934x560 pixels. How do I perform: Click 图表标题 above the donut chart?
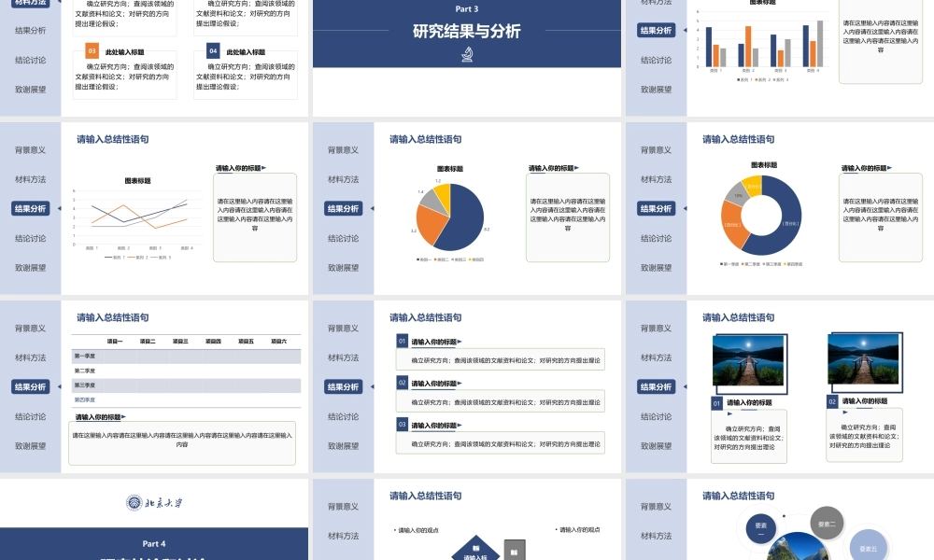pos(764,165)
